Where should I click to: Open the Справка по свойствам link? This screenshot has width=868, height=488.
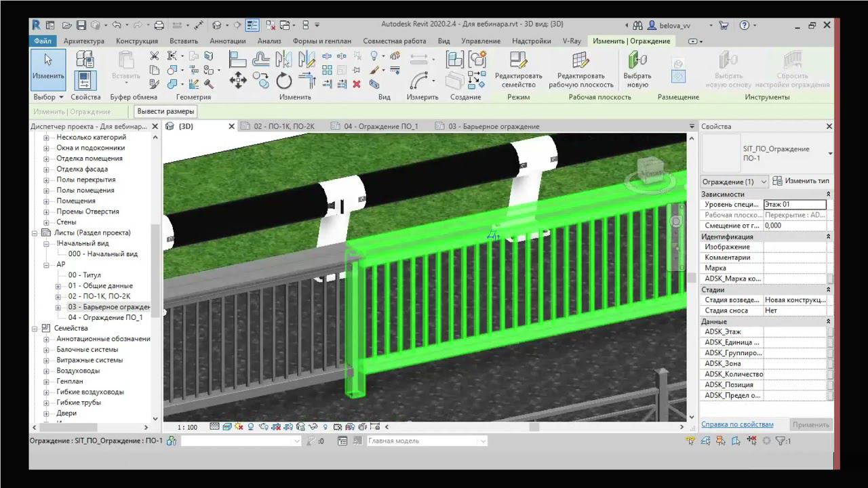point(736,424)
